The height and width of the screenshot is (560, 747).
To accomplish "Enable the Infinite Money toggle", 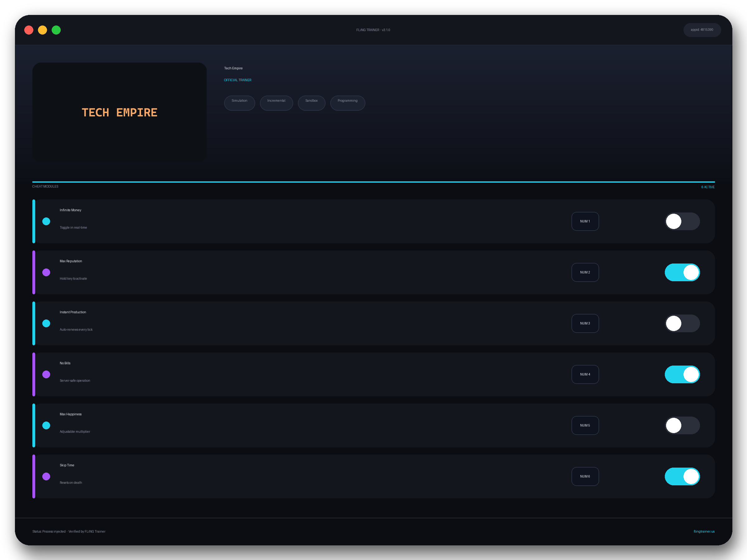I will pos(682,222).
